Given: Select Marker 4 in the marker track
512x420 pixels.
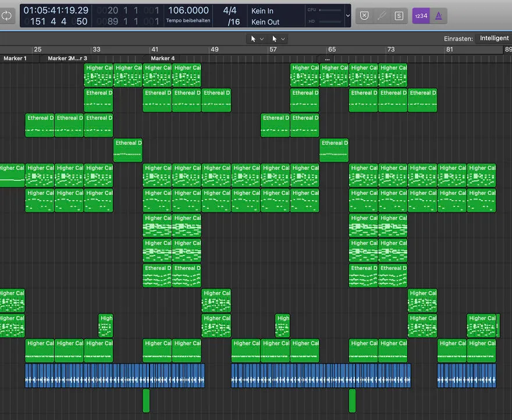Looking at the screenshot, I should [x=162, y=58].
